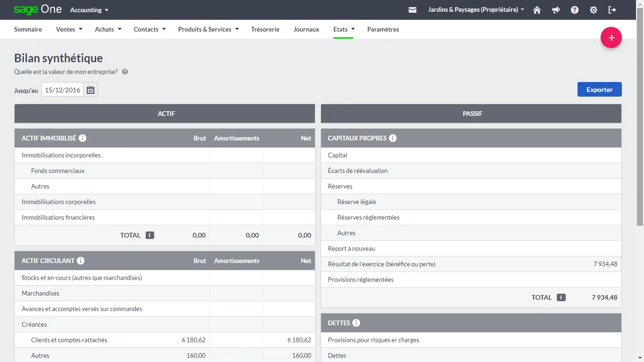The width and height of the screenshot is (644, 362).
Task: Select Fonds commerciaux row
Action: click(165, 171)
